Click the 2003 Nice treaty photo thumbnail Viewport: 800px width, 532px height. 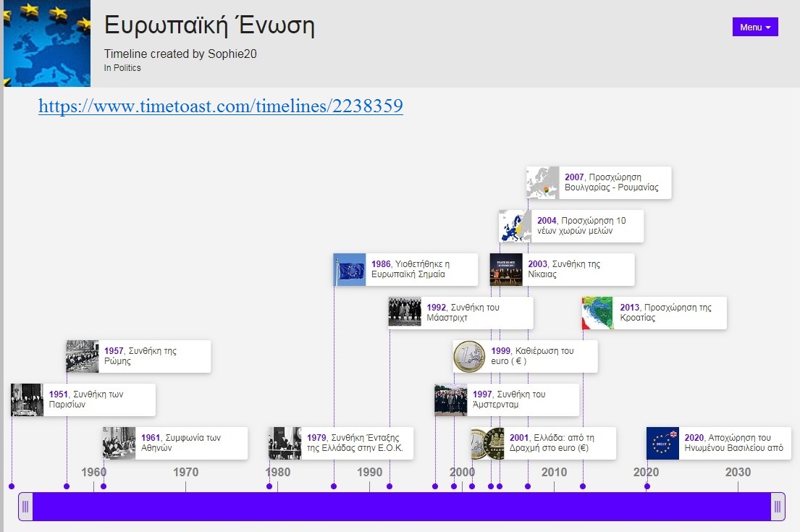click(506, 269)
